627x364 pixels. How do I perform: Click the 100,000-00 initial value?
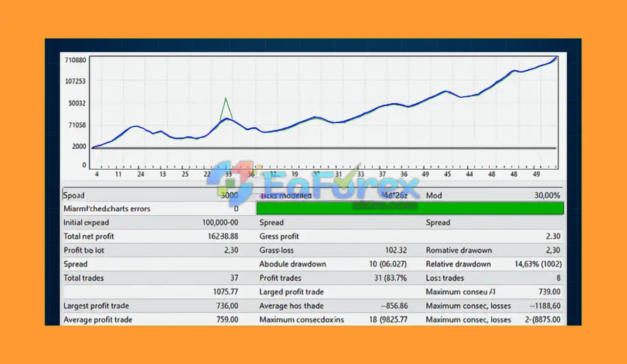tap(220, 223)
